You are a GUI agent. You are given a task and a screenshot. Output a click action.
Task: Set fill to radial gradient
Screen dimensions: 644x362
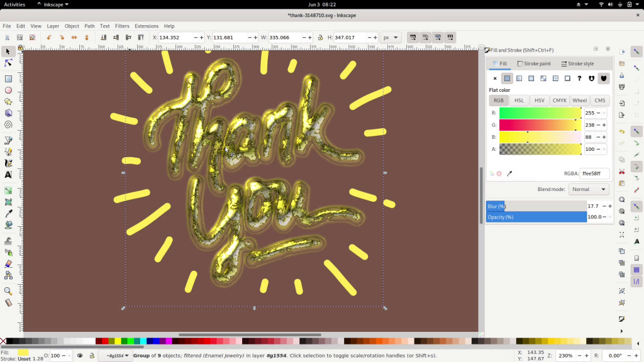point(531,78)
